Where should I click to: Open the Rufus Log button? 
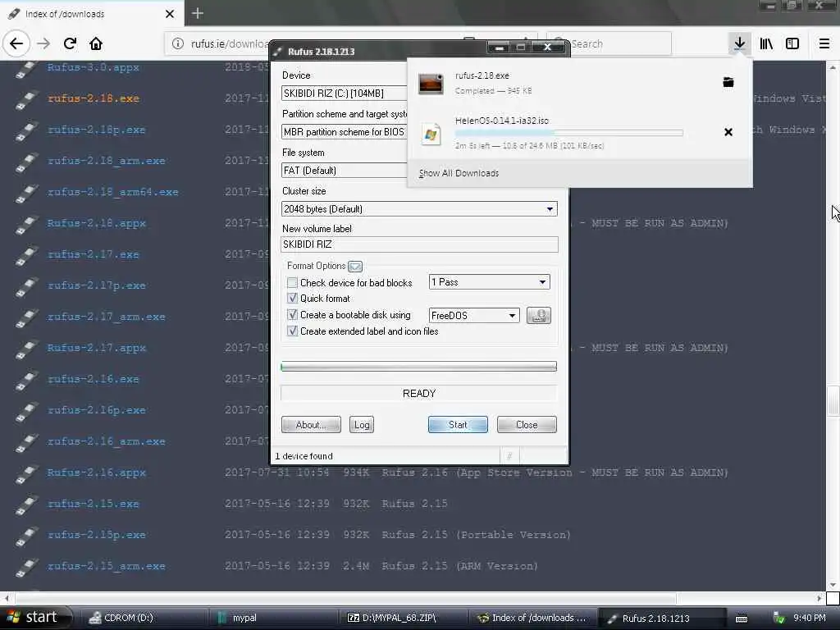(362, 425)
